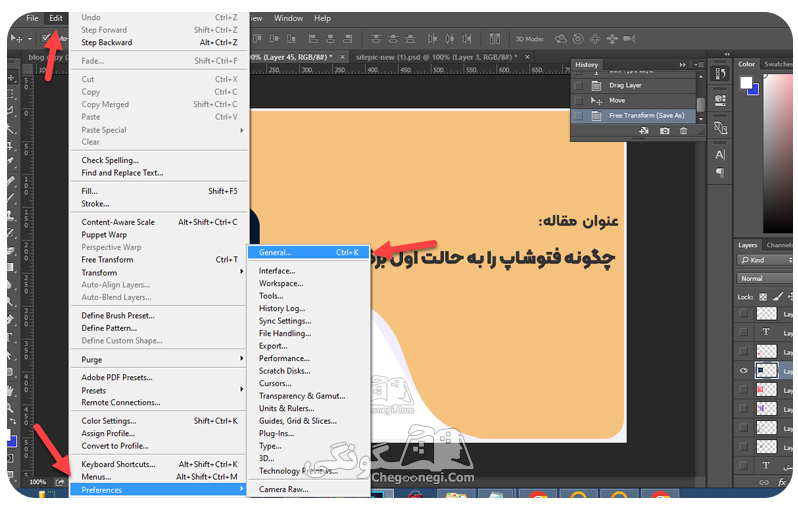Viewport: 798px width, 508px height.
Task: Click Camera Raw preferences entry
Action: pyautogui.click(x=283, y=489)
